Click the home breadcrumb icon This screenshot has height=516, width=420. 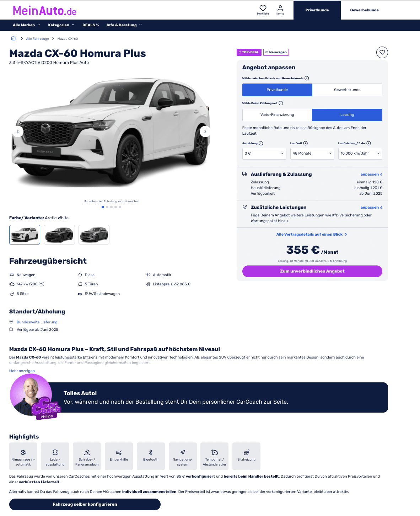pyautogui.click(x=14, y=38)
